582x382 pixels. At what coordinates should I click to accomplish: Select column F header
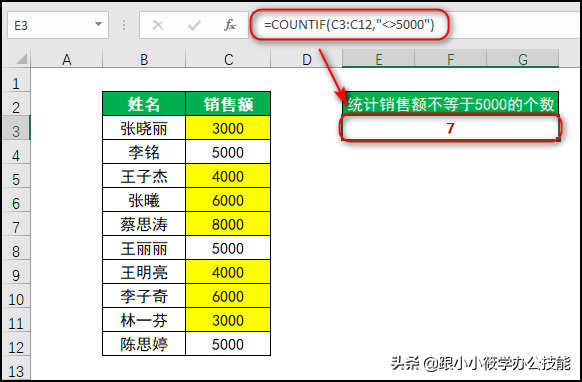450,59
